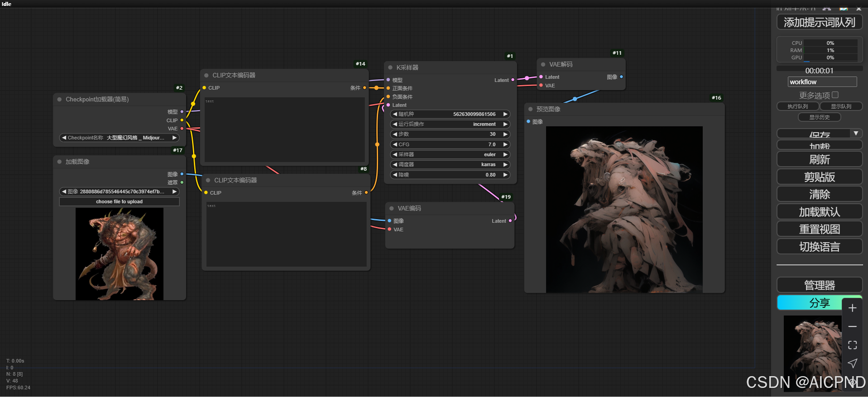
Task: Open the 采样器 euler dropdown
Action: 450,154
